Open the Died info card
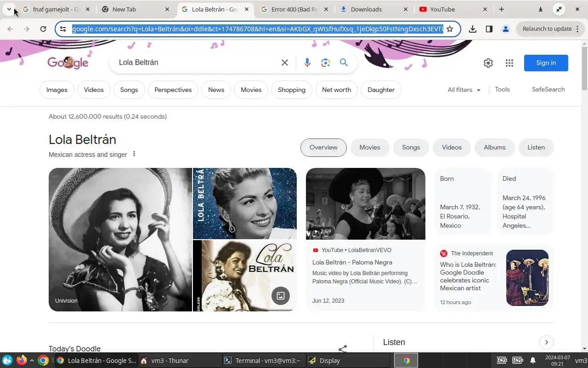Image resolution: width=588 pixels, height=368 pixels. tap(525, 201)
